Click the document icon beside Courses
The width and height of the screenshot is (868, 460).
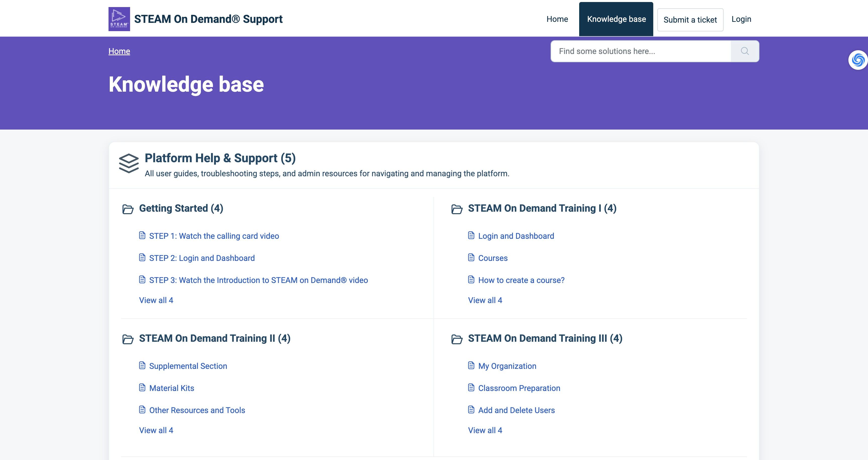point(471,258)
